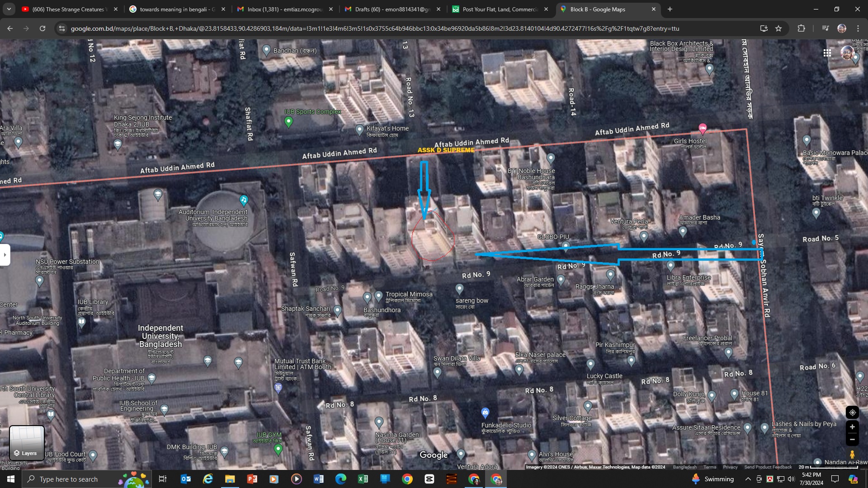Switch to towards meaning in bengali tab
The height and width of the screenshot is (488, 868).
pos(177,9)
